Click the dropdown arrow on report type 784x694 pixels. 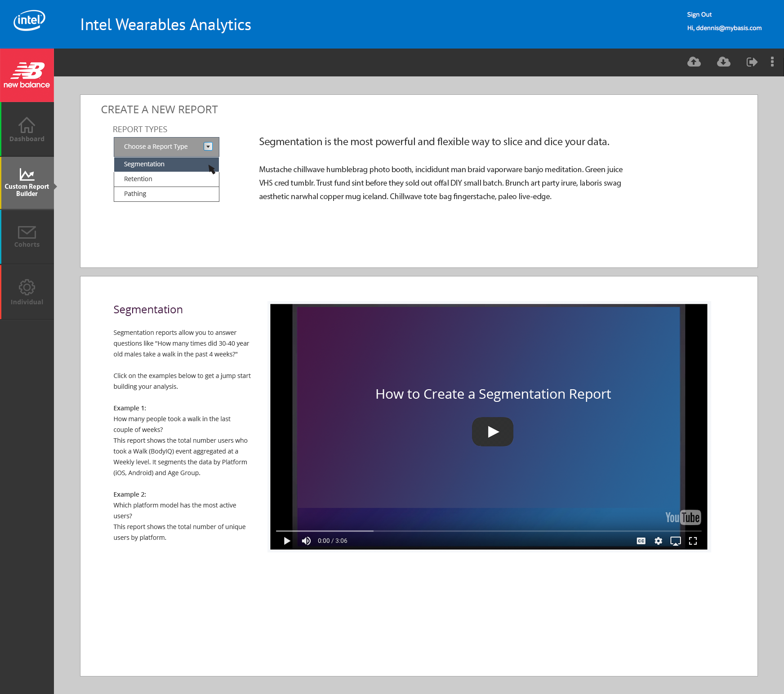208,147
